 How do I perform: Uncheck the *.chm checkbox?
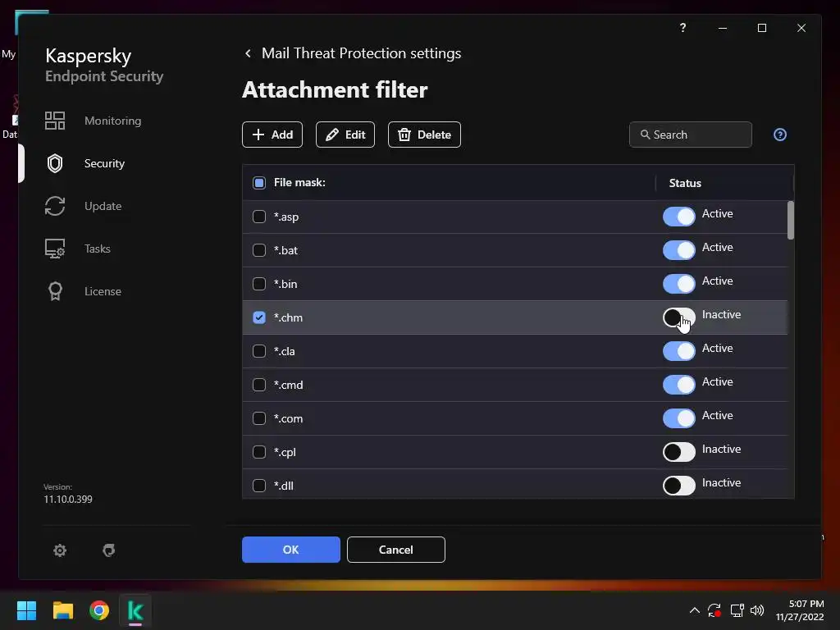[x=258, y=317]
